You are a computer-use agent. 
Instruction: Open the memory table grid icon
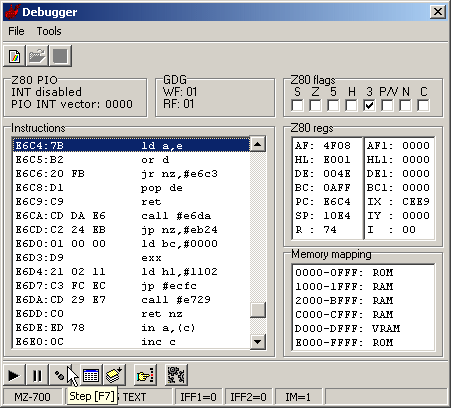(91, 375)
